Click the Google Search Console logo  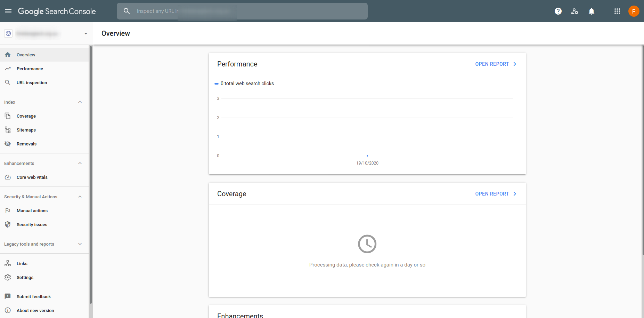57,11
